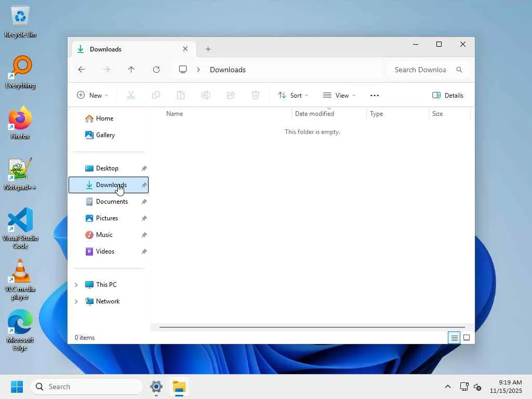Click the horizontal scrollbar in file list
This screenshot has height=399, width=532.
click(x=312, y=327)
